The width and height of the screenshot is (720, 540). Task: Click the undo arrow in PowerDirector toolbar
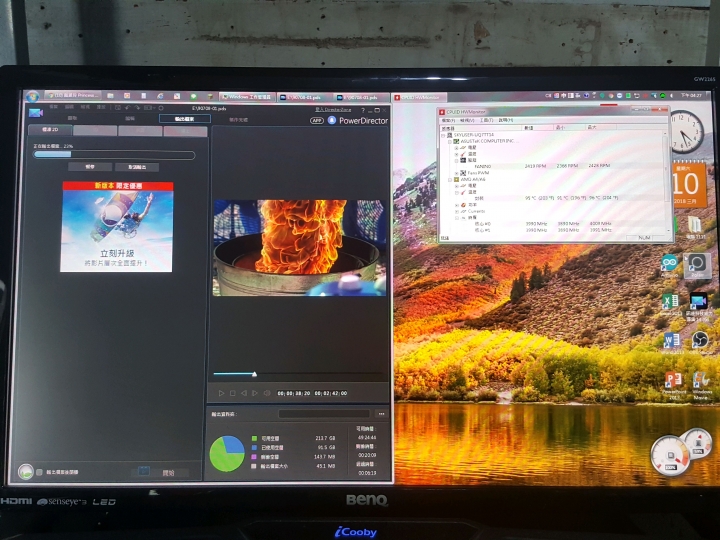tap(127, 108)
